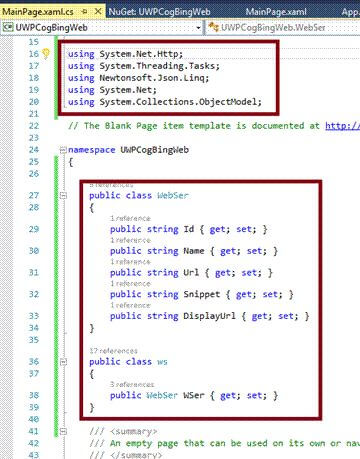Click the 1 reference CodeLens above Url
The height and width of the screenshot is (459, 360).
pos(130,262)
